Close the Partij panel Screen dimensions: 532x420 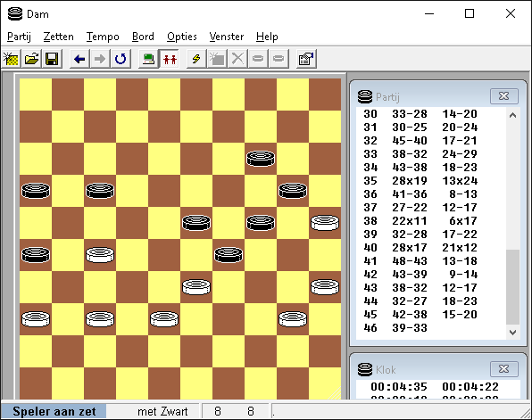[504, 96]
